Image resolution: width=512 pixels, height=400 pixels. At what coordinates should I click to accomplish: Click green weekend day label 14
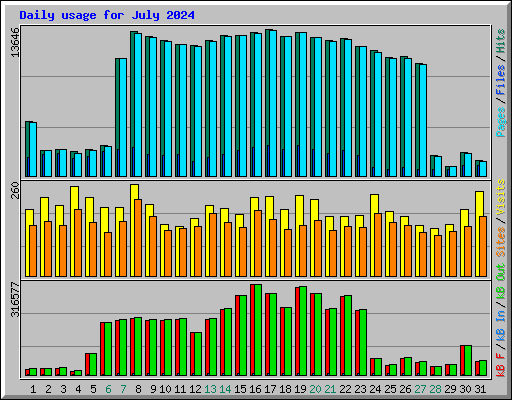(225, 389)
